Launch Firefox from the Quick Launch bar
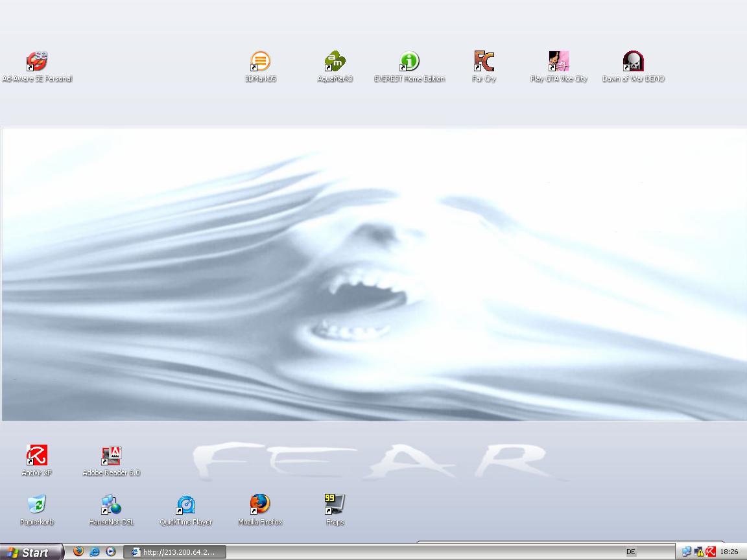The width and height of the screenshot is (747, 560). click(78, 552)
